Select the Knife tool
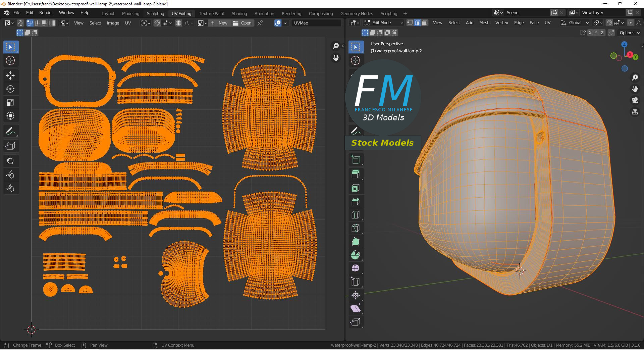 [x=356, y=228]
